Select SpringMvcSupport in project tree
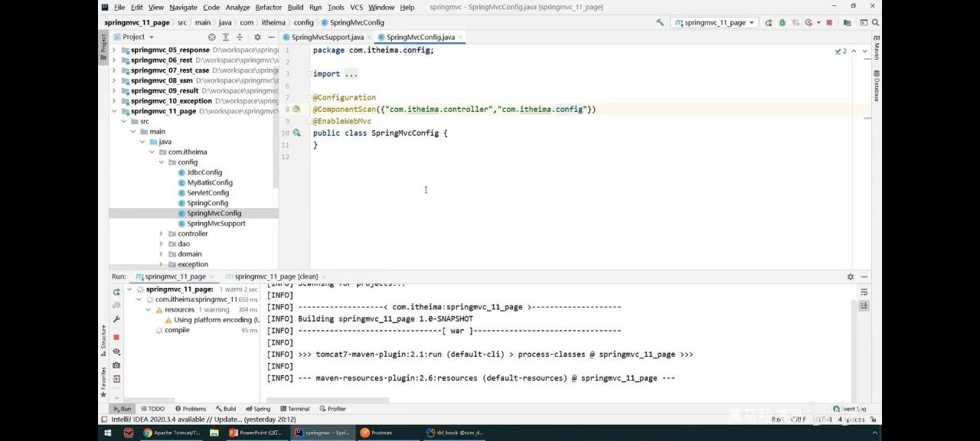The height and width of the screenshot is (441, 980). tap(216, 224)
